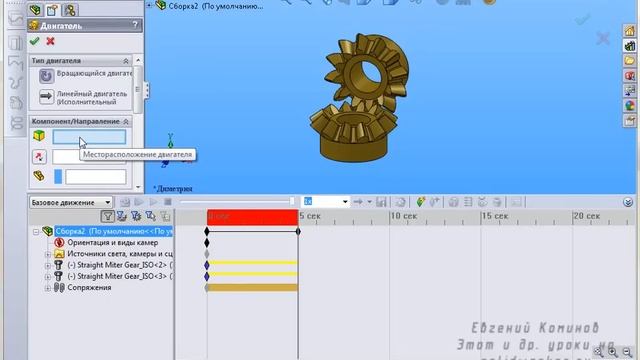Toggle the Filter Driving icon
Viewport: 640px width, 360px height.
(136, 216)
